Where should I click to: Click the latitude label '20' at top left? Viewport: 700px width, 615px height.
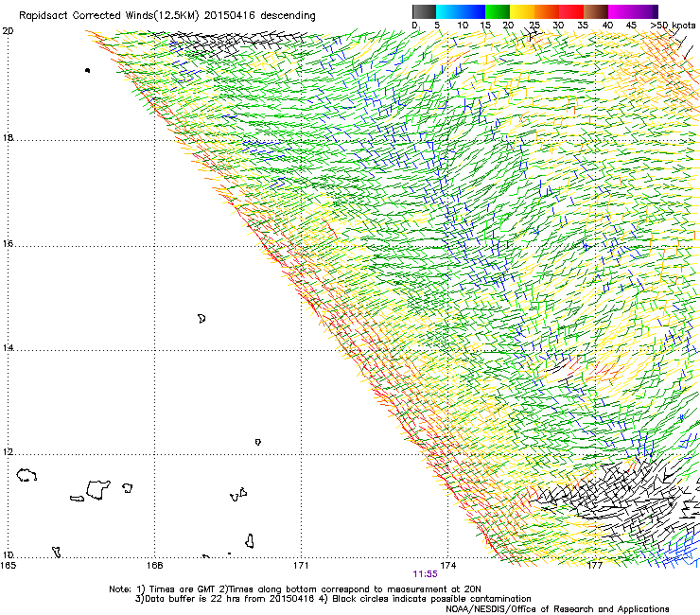[x=8, y=31]
